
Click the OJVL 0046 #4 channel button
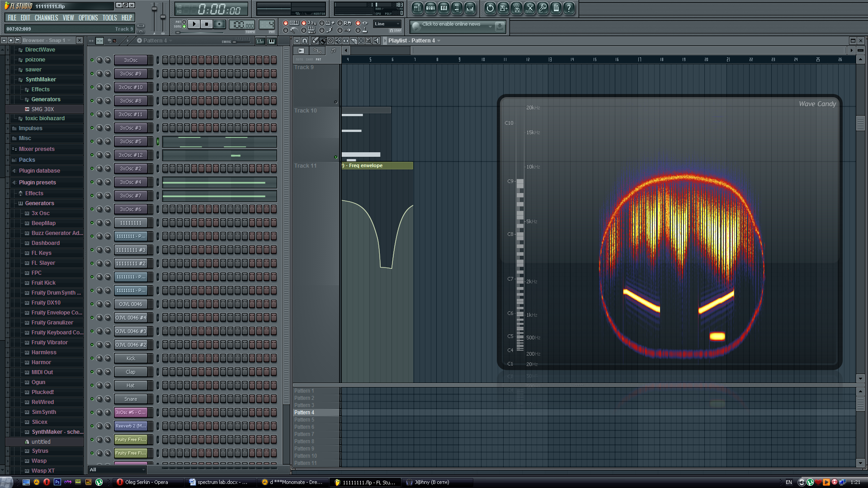[x=131, y=318]
